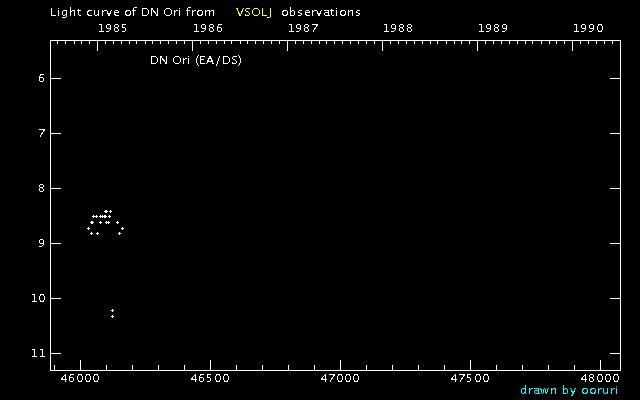The width and height of the screenshot is (640, 400).
Task: Select the 1989 year label on top axis
Action: [495, 29]
